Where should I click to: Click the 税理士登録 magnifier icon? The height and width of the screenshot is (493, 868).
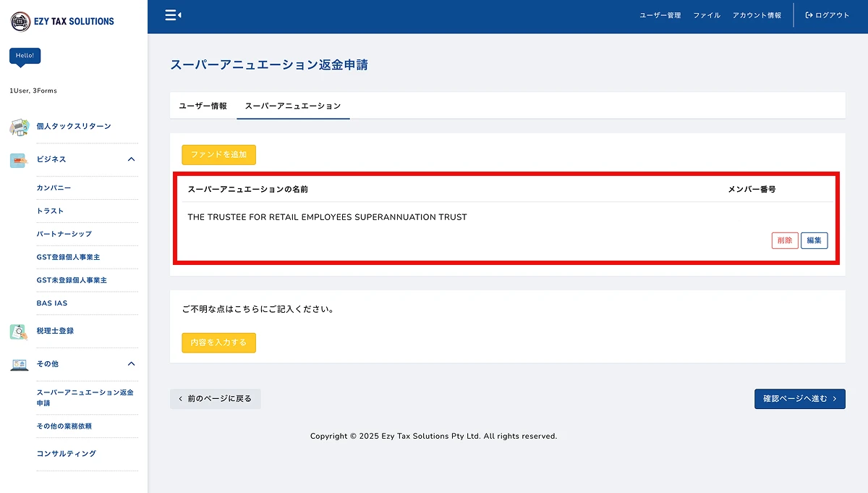pyautogui.click(x=20, y=332)
